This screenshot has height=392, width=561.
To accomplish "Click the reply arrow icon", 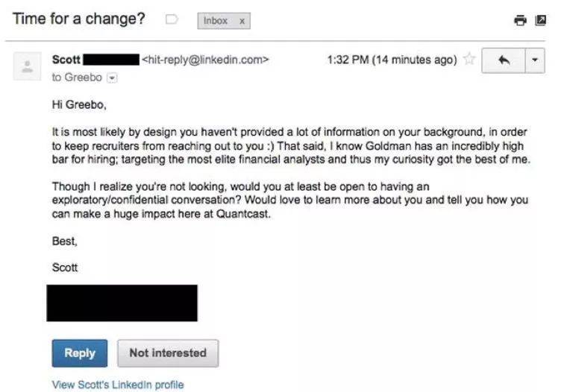I will click(x=504, y=60).
